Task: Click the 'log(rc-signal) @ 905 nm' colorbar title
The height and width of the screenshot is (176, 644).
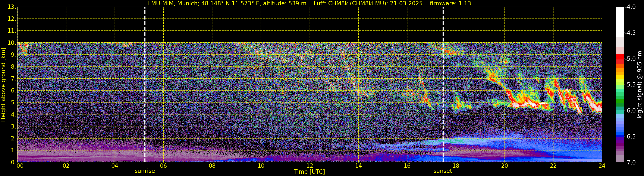Action: click(x=640, y=85)
